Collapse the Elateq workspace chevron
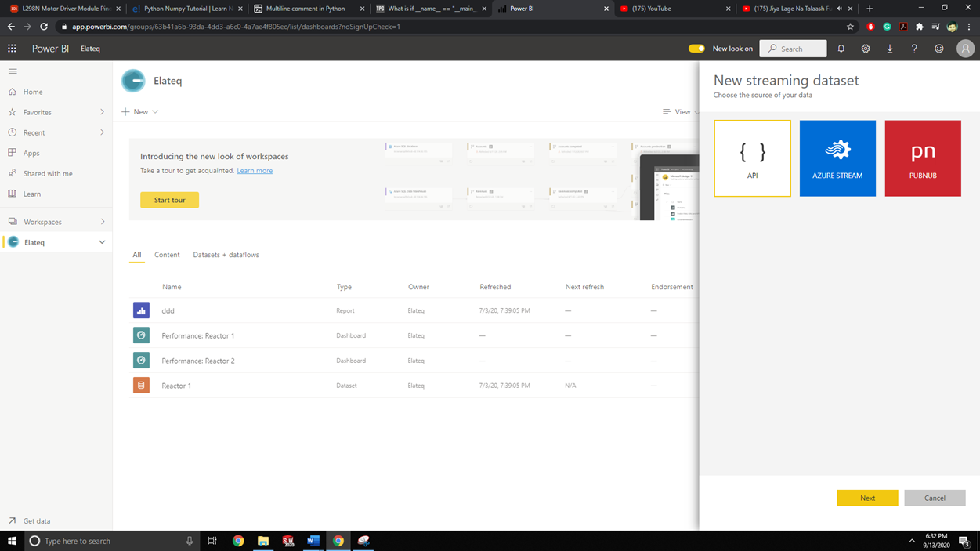 pyautogui.click(x=102, y=242)
